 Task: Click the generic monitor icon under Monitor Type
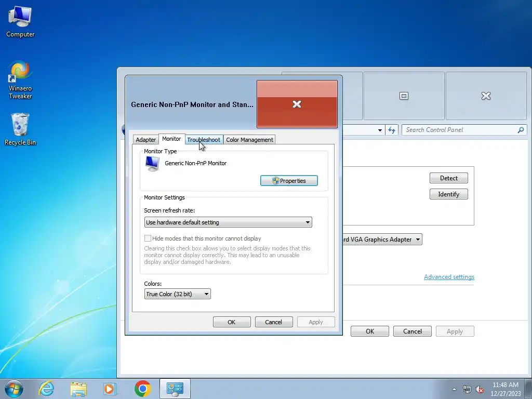[152, 164]
